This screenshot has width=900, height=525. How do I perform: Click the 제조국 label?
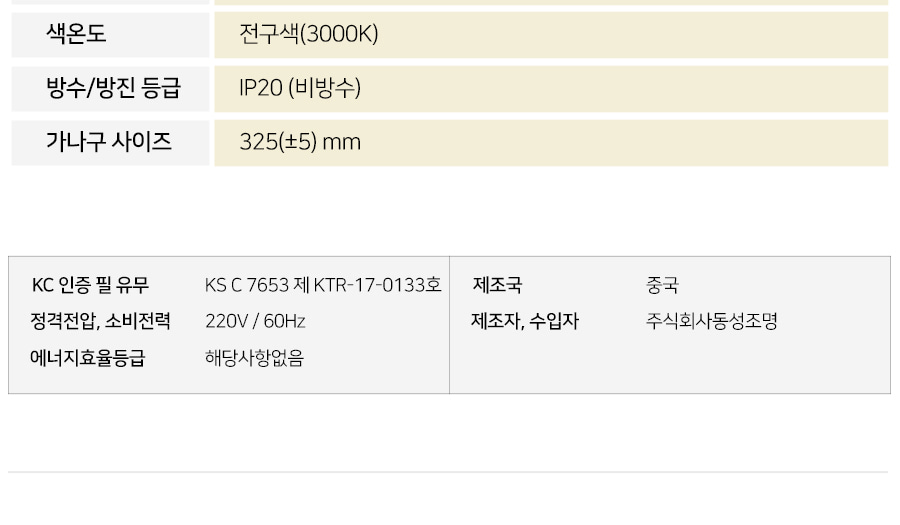[497, 285]
